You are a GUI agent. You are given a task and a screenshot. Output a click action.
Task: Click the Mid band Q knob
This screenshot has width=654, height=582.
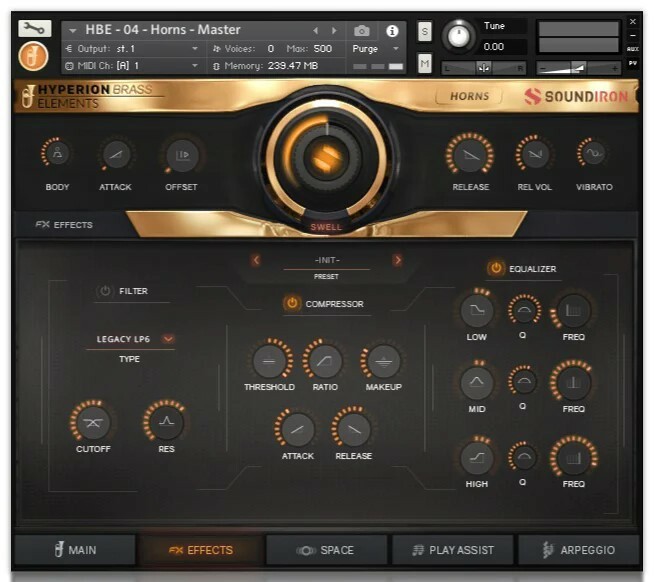[x=524, y=380]
